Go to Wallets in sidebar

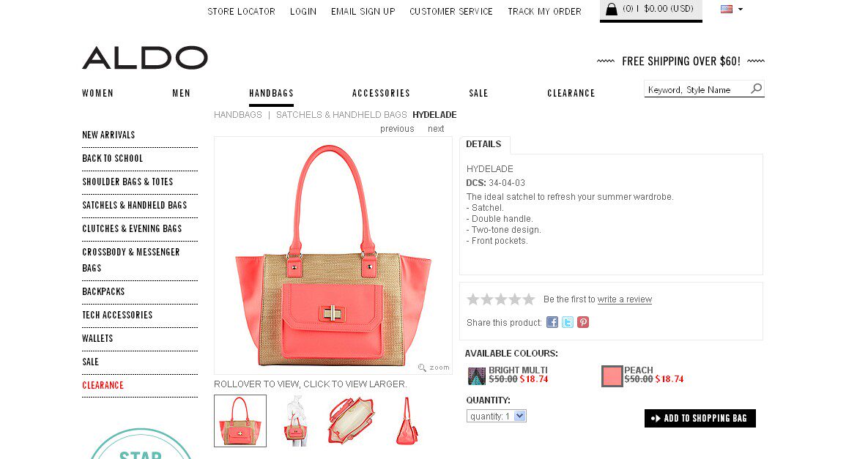coord(97,338)
